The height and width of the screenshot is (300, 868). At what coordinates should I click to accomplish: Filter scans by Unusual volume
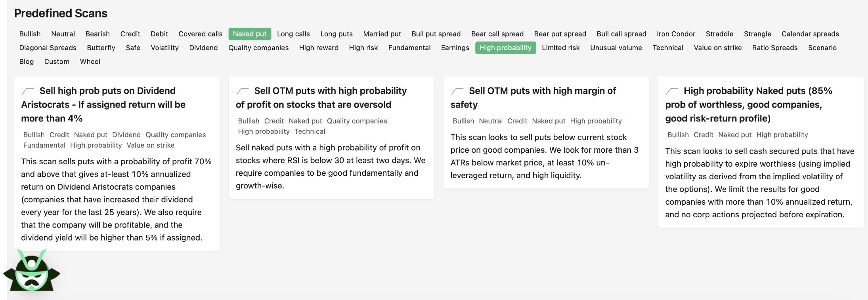tap(616, 48)
